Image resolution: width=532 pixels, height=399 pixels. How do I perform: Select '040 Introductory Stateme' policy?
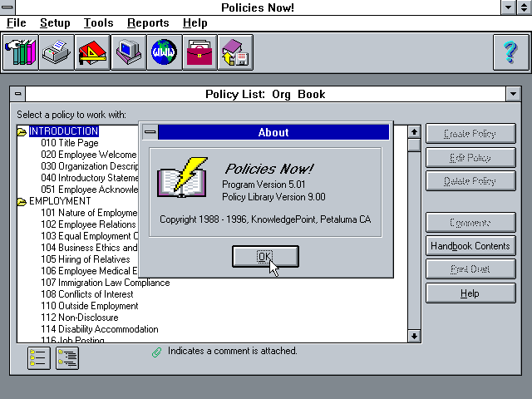tap(90, 178)
